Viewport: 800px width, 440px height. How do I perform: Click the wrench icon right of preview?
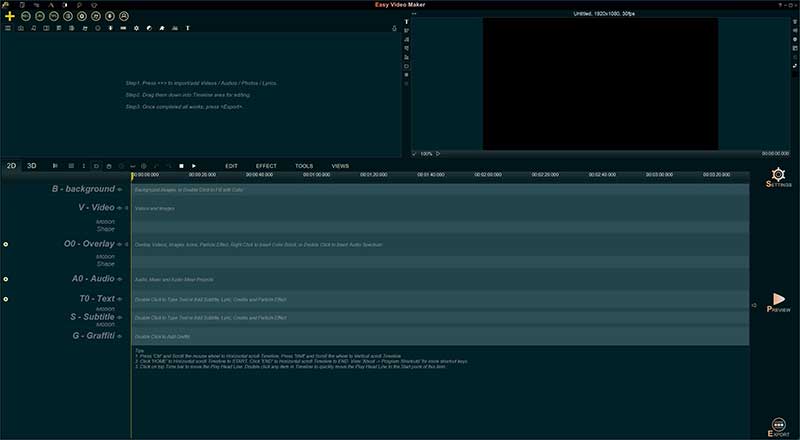pos(795,66)
